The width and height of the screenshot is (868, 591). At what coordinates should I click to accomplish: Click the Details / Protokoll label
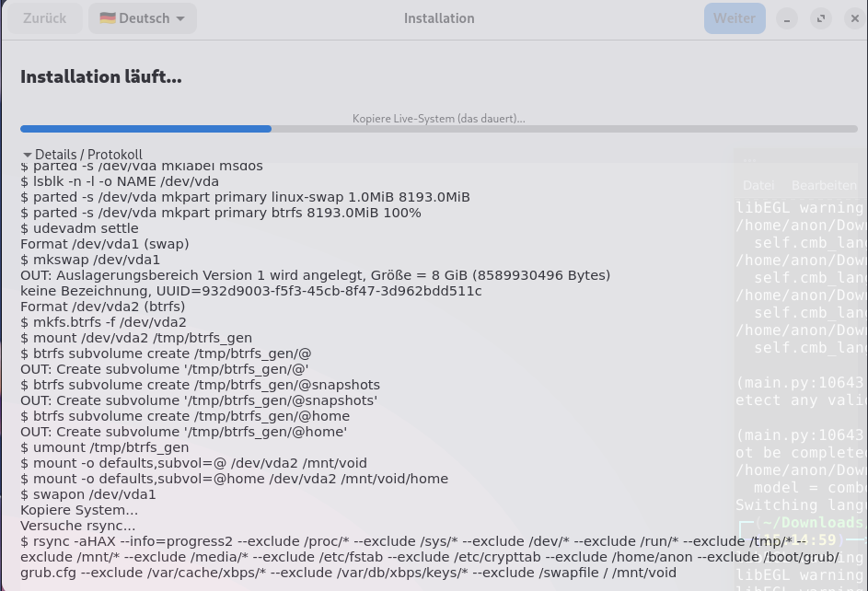coord(88,155)
